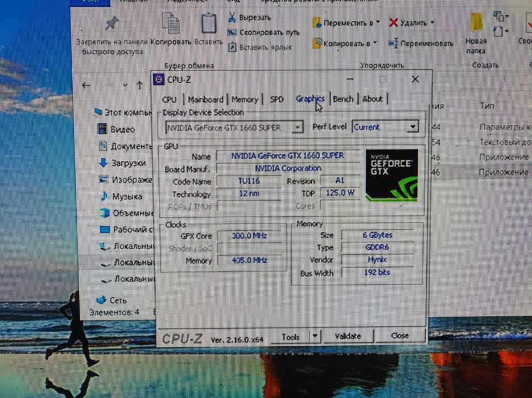532x398 pixels.
Task: Click the 125.0 W TDP value
Action: (x=340, y=193)
